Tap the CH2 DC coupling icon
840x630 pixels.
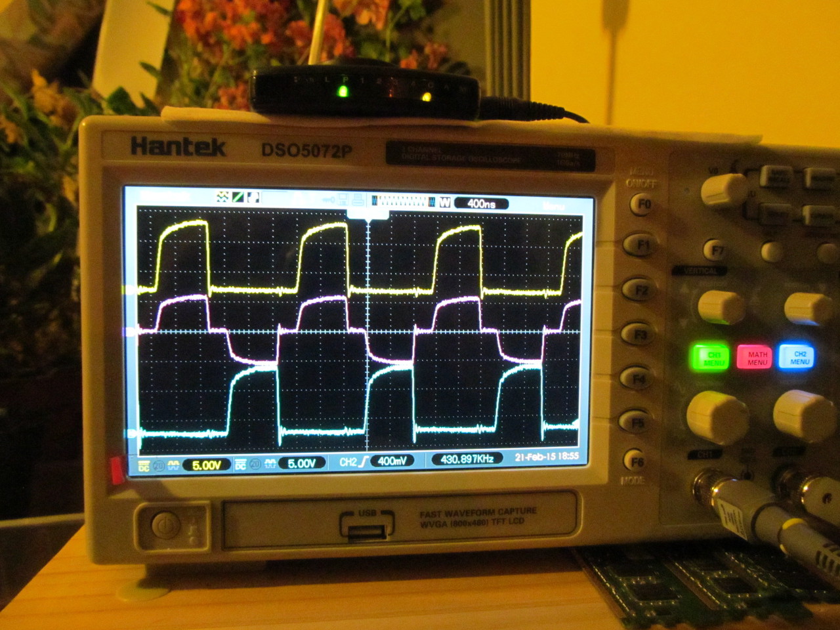click(241, 464)
